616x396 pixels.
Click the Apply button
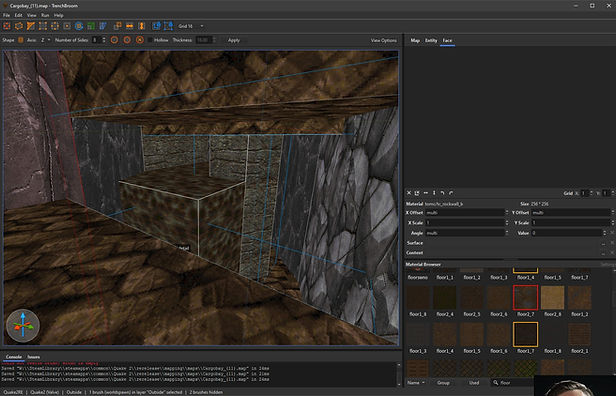pyautogui.click(x=234, y=40)
